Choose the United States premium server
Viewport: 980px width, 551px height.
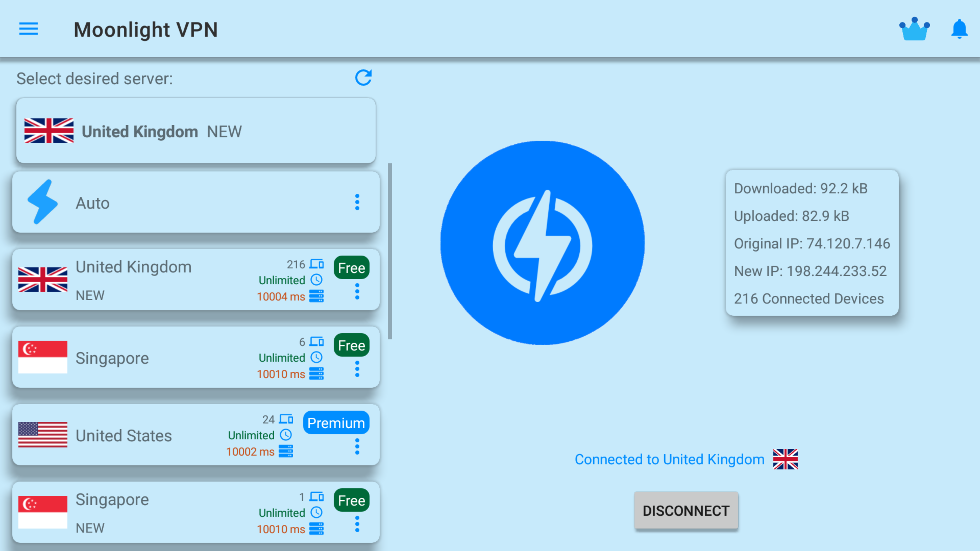pyautogui.click(x=196, y=435)
